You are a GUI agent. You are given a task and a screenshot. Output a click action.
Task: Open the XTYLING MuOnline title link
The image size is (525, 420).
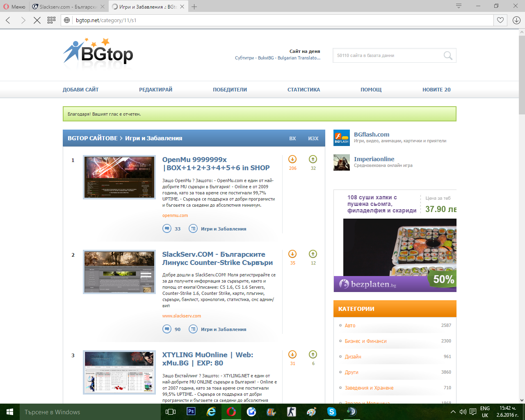point(208,359)
